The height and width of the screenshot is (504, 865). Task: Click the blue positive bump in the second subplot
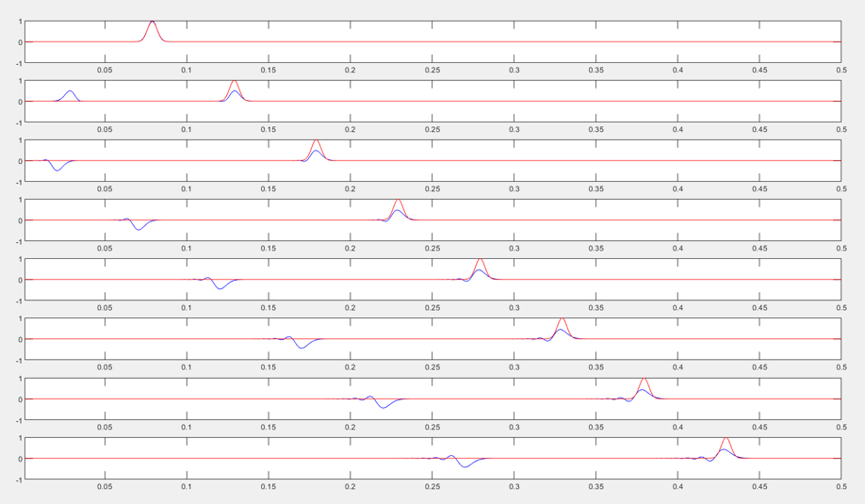click(x=70, y=92)
